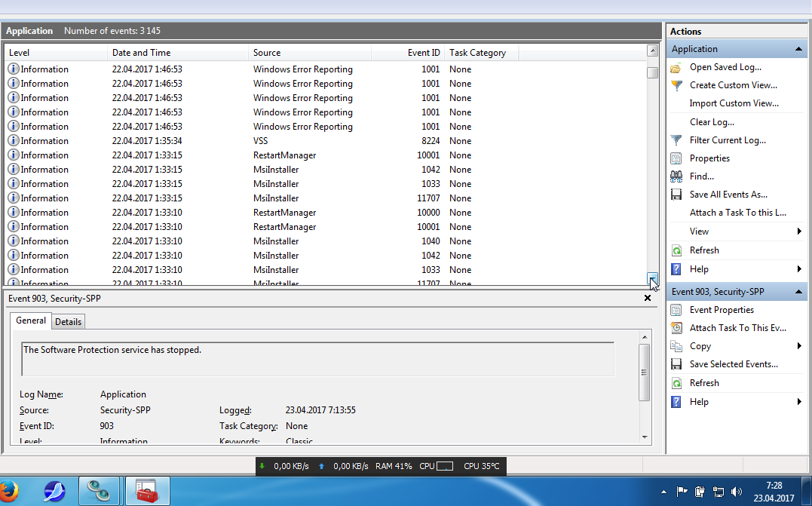
Task: Click Import Custom View action
Action: pos(734,103)
